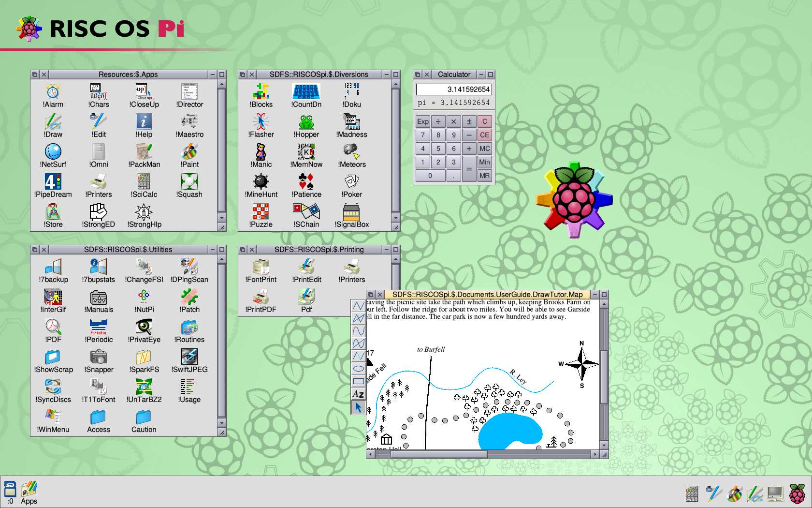Open the :0 SD card drive icon
Screen dimensions: 812x508
[x=10, y=490]
